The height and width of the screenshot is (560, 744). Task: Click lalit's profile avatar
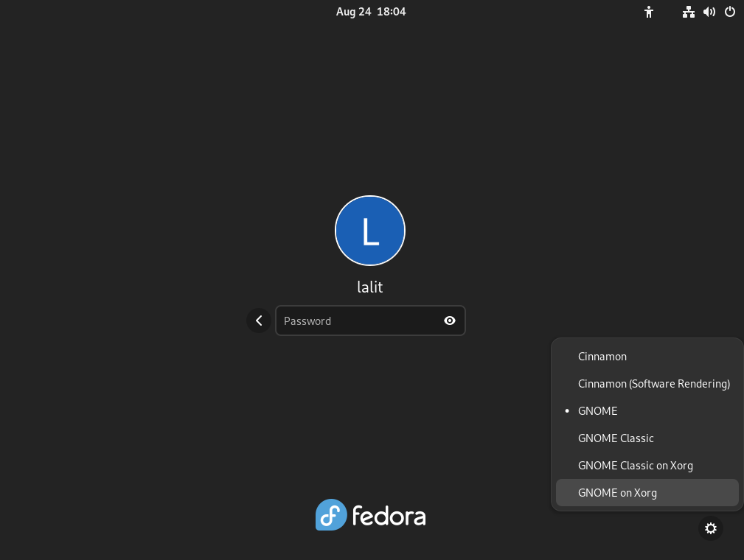pyautogui.click(x=369, y=231)
